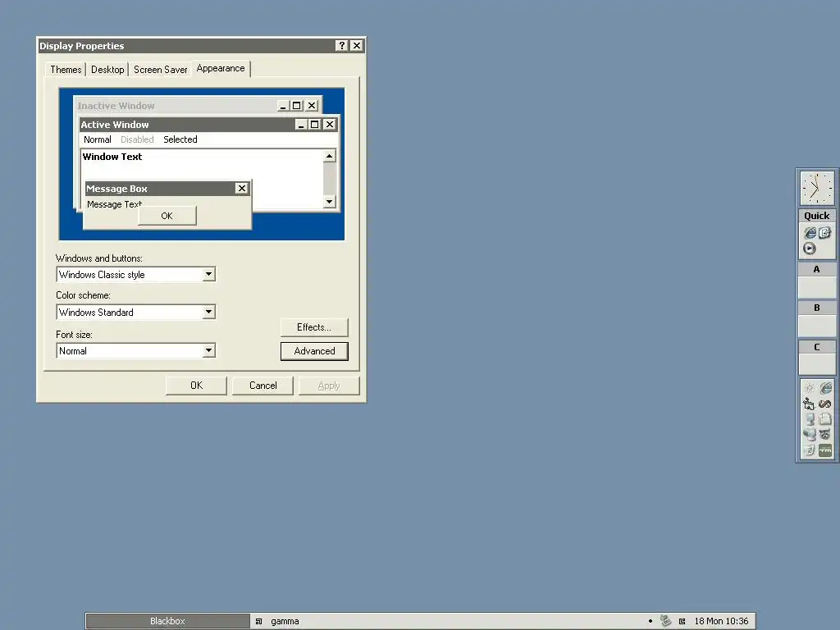
Task: Switch to the Themes tab
Action: (66, 70)
